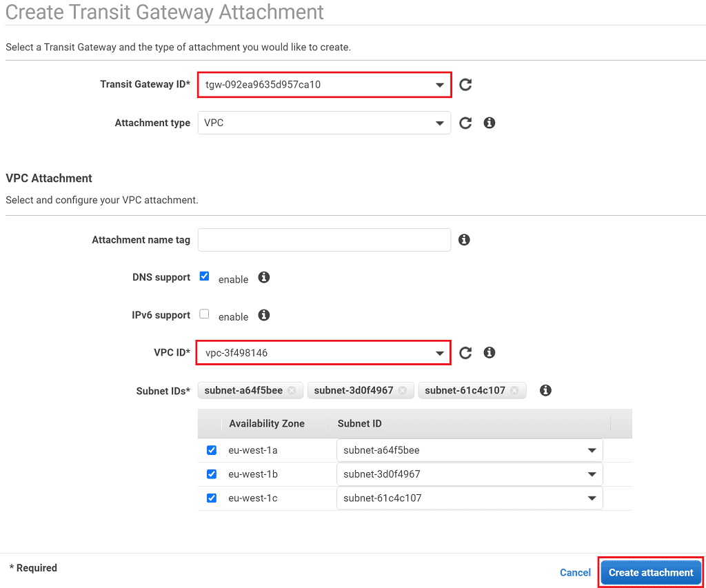Open the Attachment type dropdown
This screenshot has height=588, width=706.
pos(324,123)
